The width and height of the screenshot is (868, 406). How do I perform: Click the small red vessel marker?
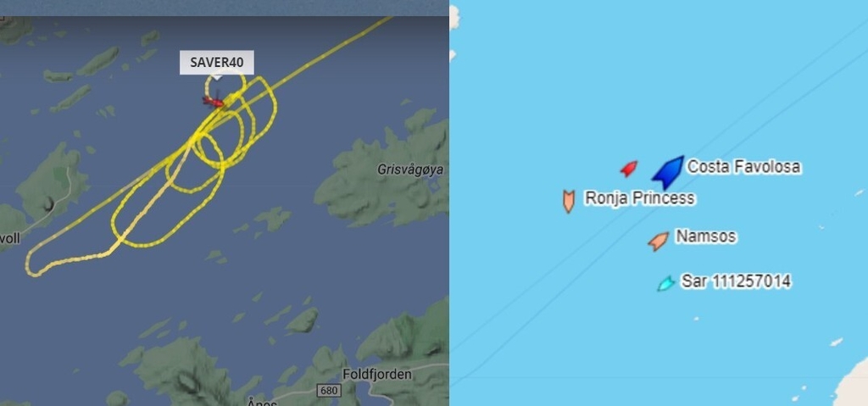tap(629, 169)
